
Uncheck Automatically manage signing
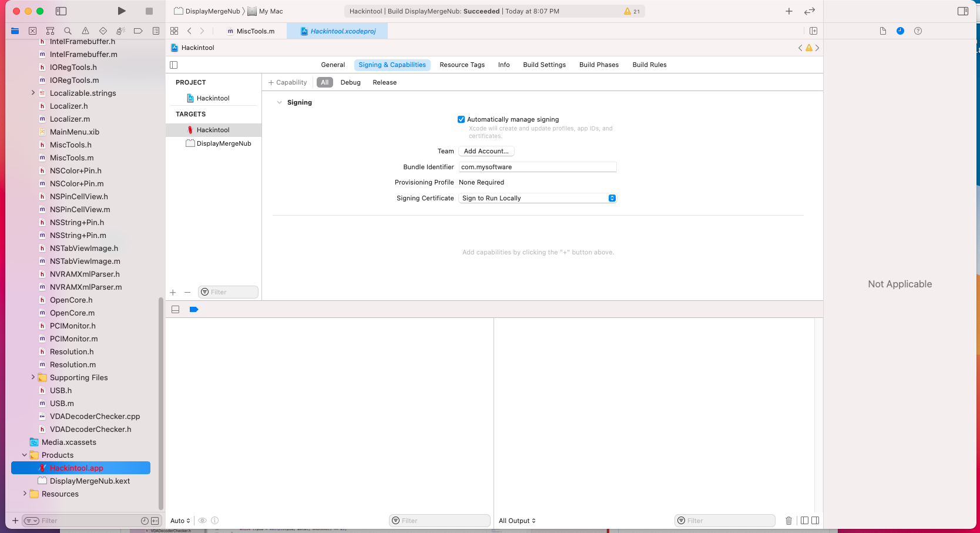(x=461, y=119)
